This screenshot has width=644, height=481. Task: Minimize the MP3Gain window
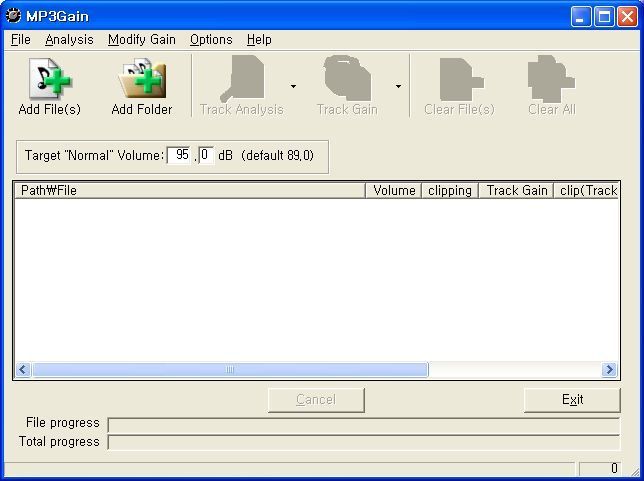(x=581, y=16)
